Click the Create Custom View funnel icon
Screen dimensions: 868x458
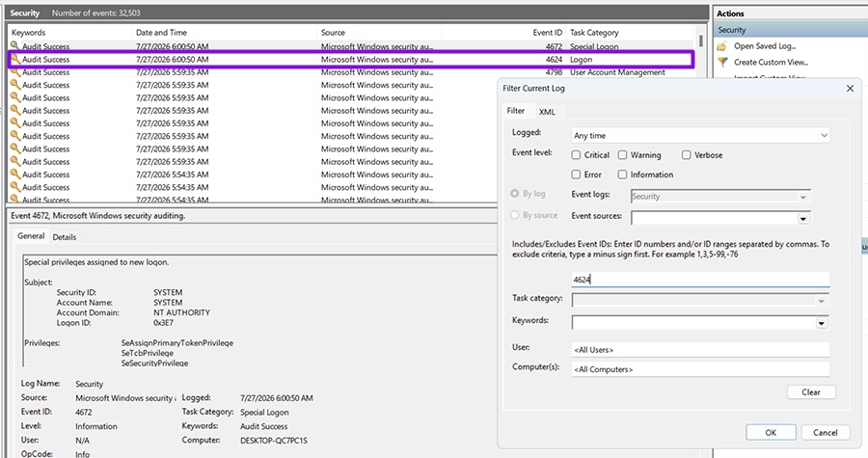click(721, 63)
